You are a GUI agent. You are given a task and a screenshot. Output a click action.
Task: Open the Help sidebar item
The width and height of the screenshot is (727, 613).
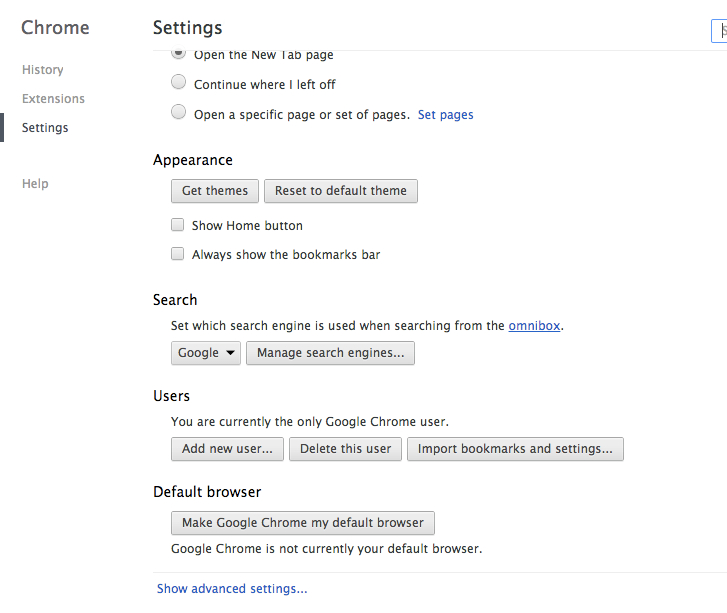(35, 184)
